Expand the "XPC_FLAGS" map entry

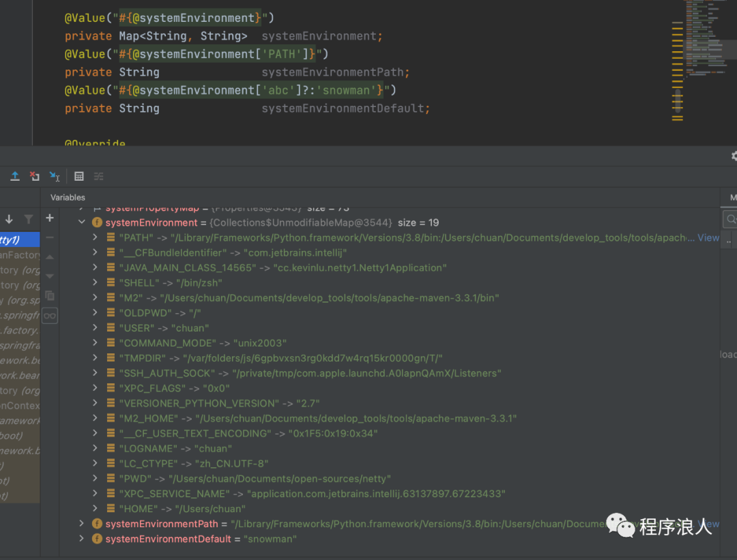[95, 387]
